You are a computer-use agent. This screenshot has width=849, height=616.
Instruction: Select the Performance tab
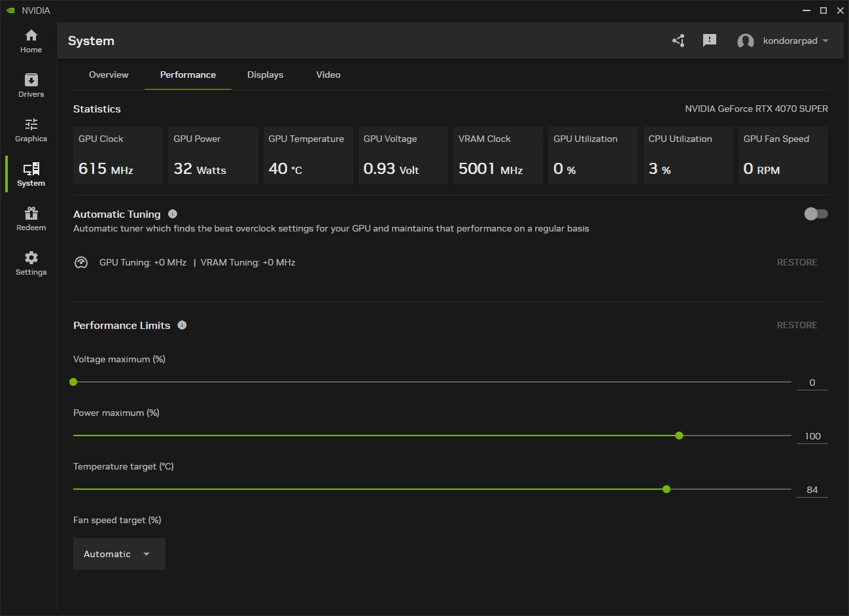[x=188, y=75]
